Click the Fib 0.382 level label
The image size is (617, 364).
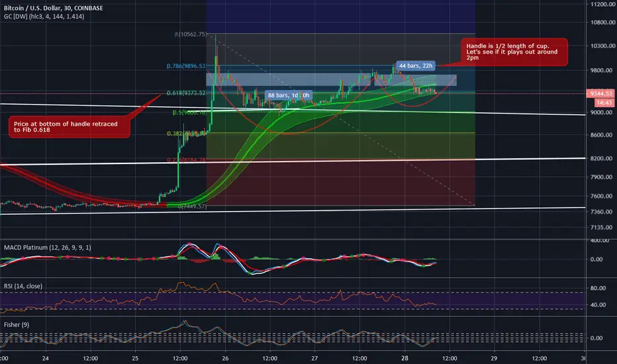pyautogui.click(x=187, y=134)
